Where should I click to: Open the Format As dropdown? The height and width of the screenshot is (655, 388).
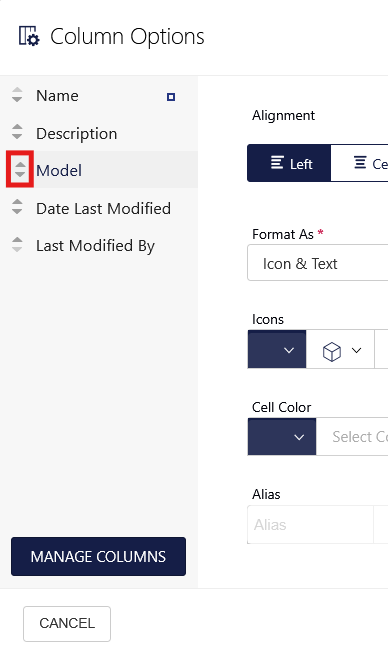[318, 263]
